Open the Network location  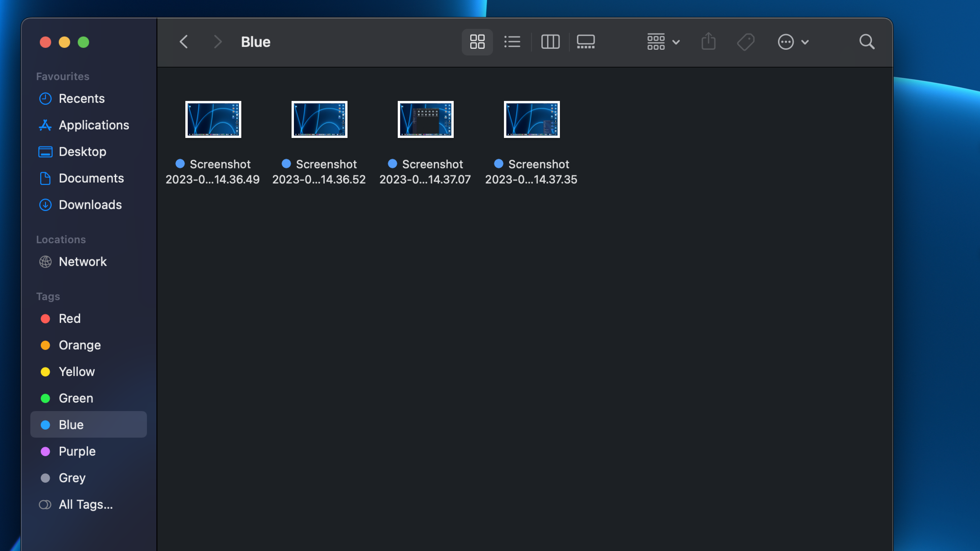pos(82,262)
